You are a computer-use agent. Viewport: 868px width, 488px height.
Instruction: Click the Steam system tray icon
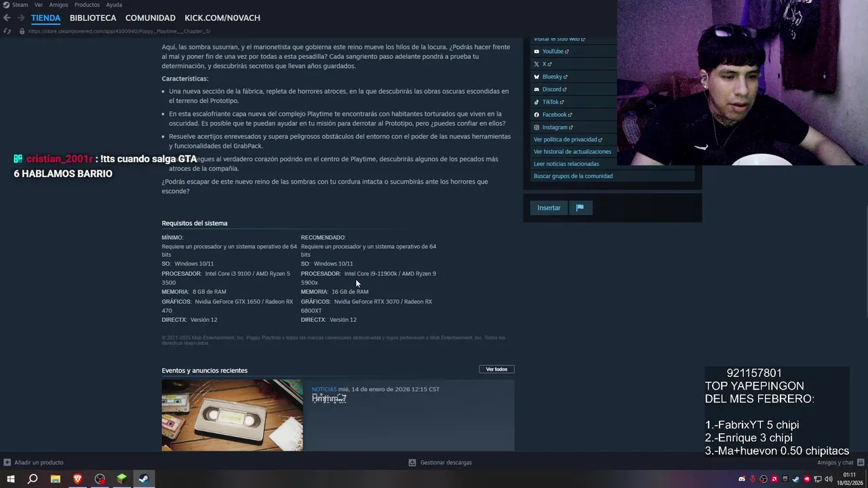[x=796, y=479]
